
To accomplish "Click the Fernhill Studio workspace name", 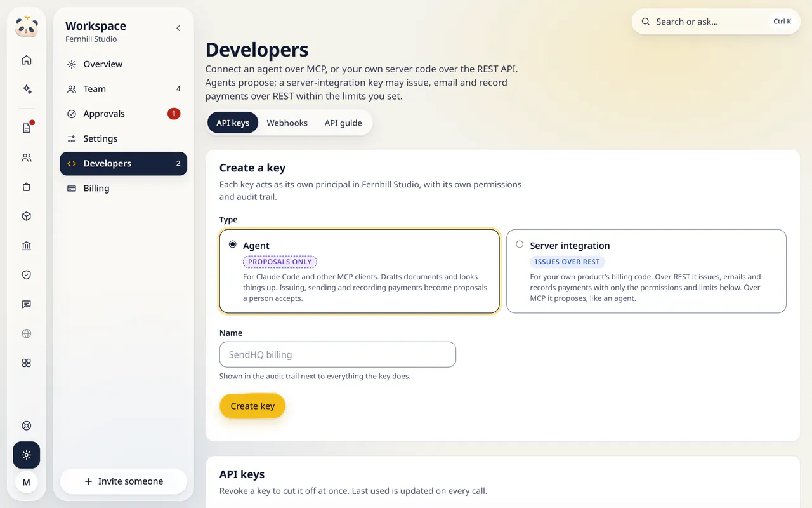I will coord(91,39).
